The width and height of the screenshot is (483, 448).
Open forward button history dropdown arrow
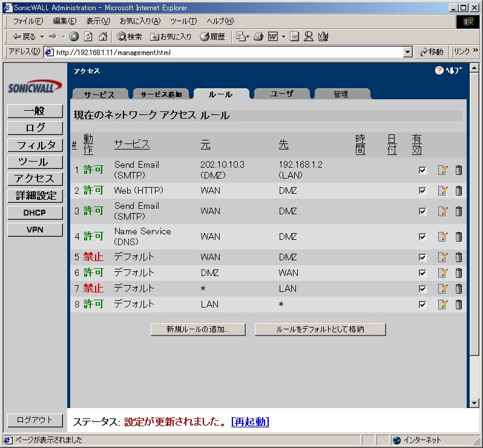[63, 37]
